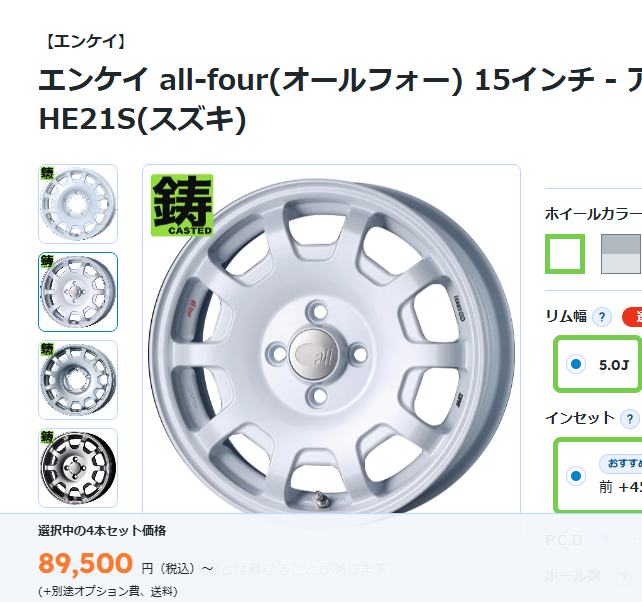Click the おすすめ recommended badge
Screen dimensions: 642x602
(x=621, y=463)
